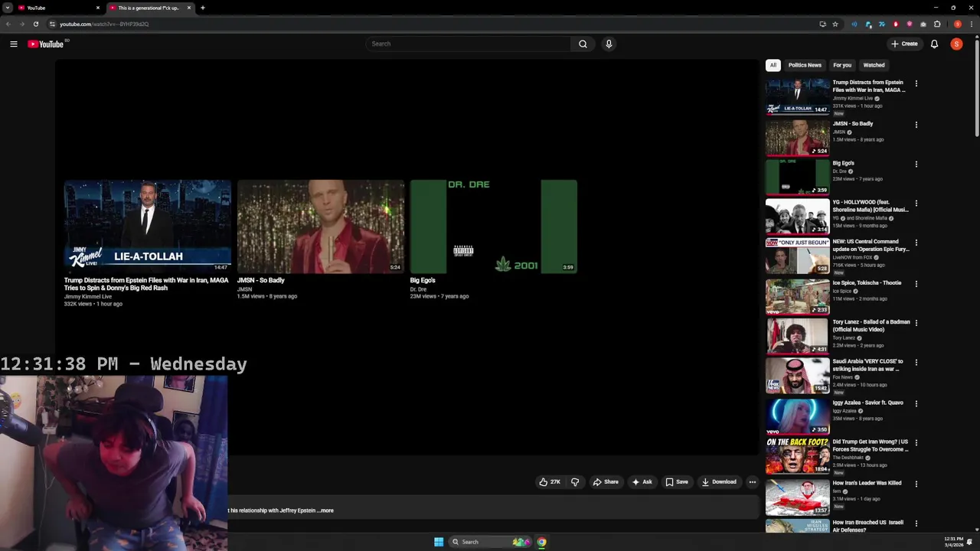Open options for Ice Spice Thootie video
This screenshot has height=551, width=980.
[x=916, y=284]
